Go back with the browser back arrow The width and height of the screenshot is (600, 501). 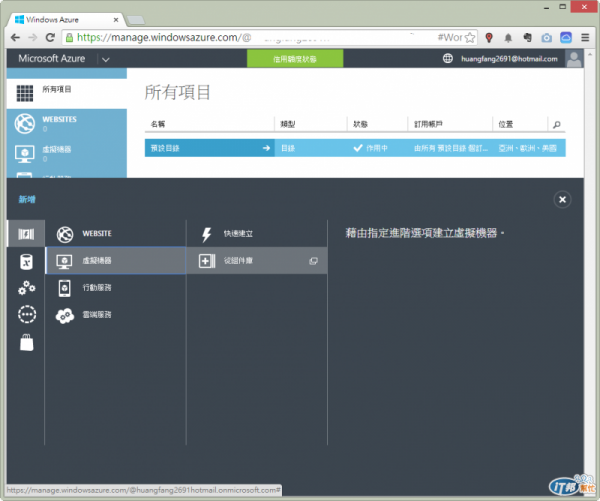(x=15, y=38)
